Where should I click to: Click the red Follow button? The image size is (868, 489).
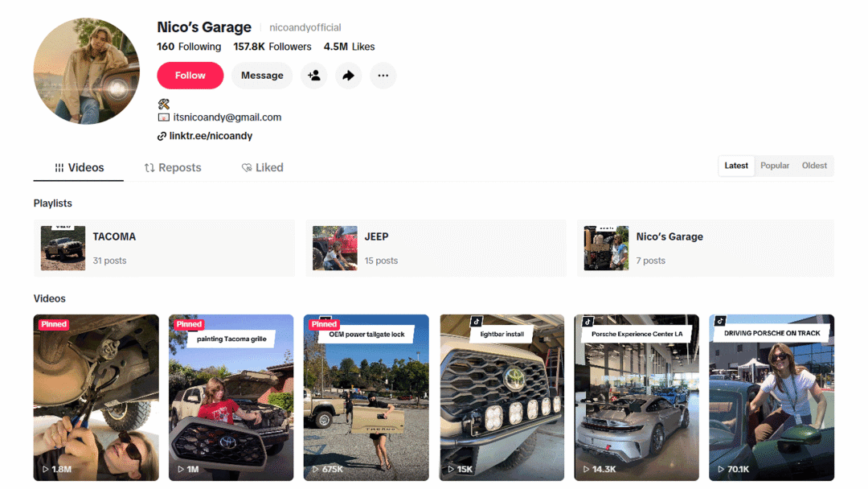(190, 76)
